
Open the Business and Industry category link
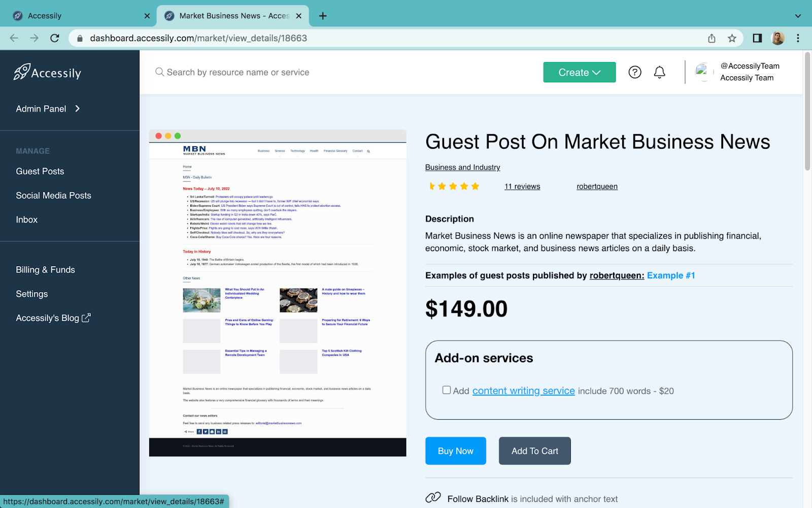463,167
